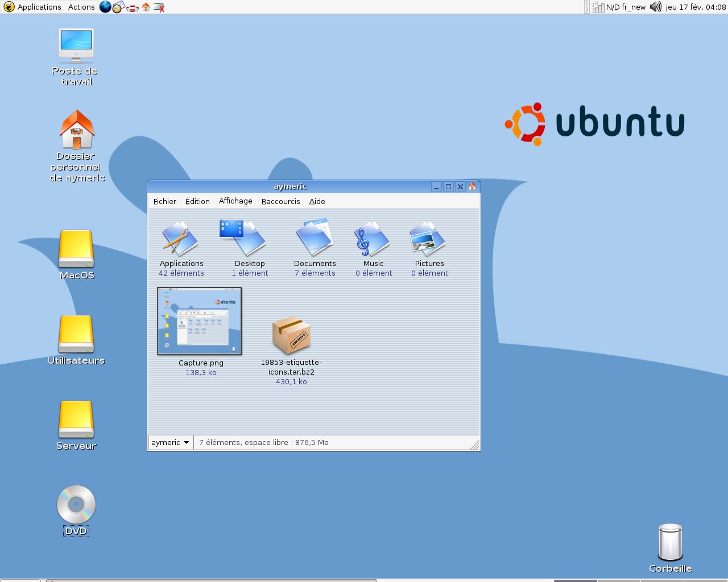Maximize the aymeric window
The height and width of the screenshot is (582, 728).
coord(448,186)
